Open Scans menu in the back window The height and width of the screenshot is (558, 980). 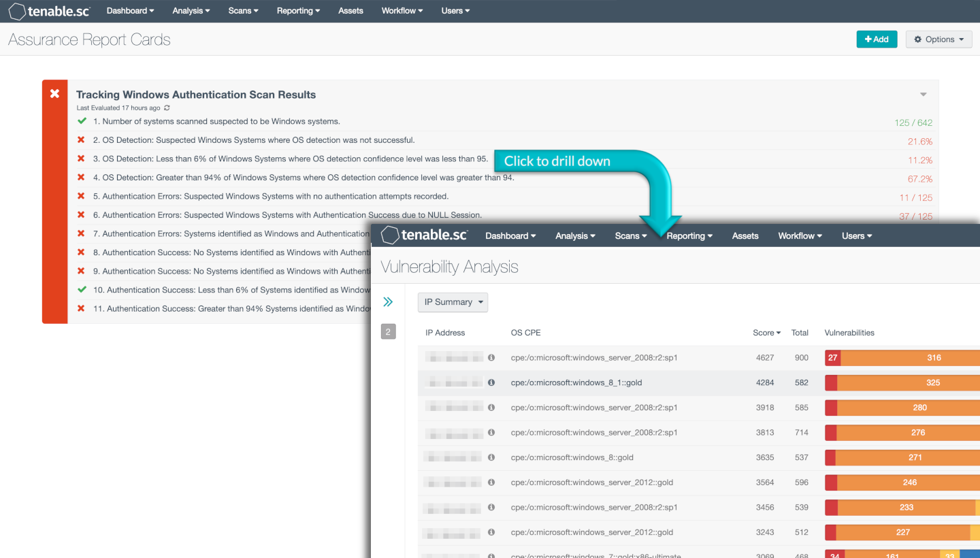point(244,11)
